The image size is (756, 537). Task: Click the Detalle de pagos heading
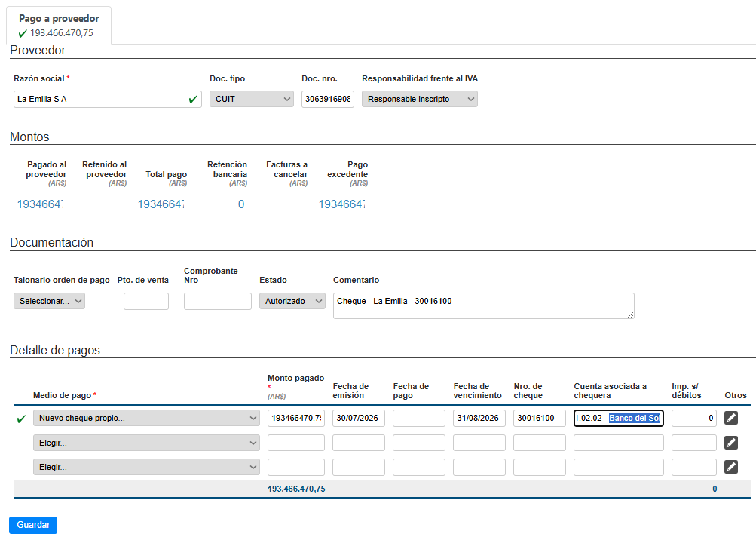point(55,350)
